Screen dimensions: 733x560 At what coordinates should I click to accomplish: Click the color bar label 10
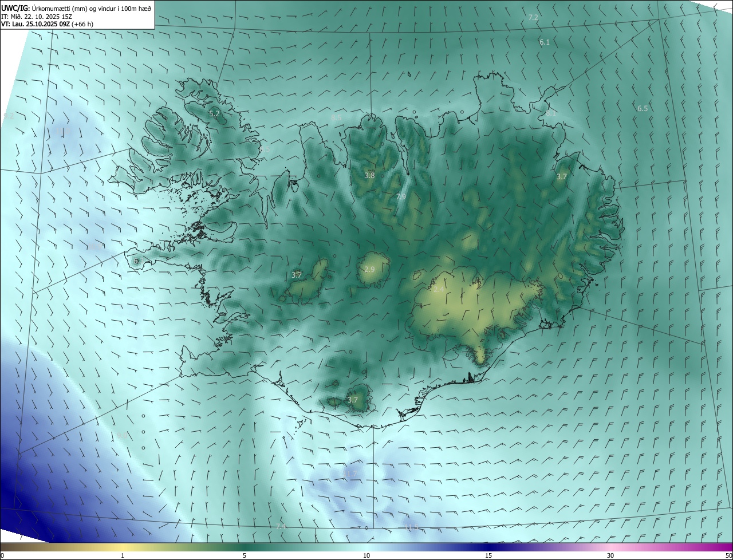coord(366,556)
